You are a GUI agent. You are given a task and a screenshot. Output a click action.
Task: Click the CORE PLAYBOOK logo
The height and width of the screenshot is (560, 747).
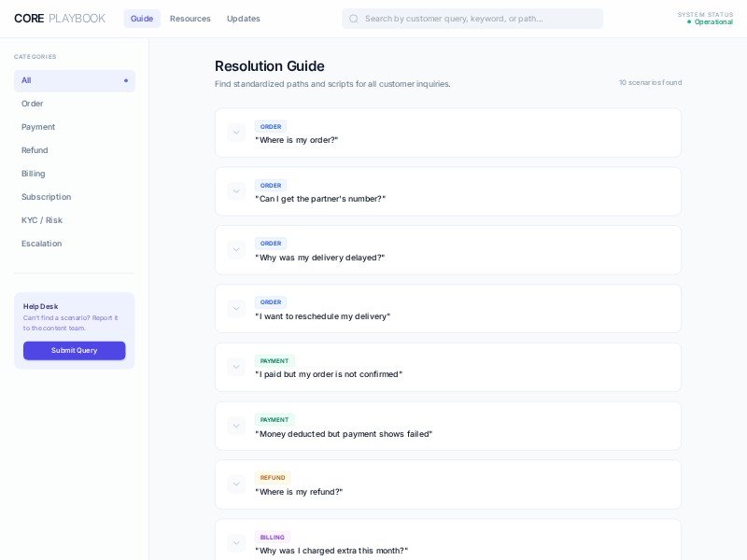(x=60, y=19)
